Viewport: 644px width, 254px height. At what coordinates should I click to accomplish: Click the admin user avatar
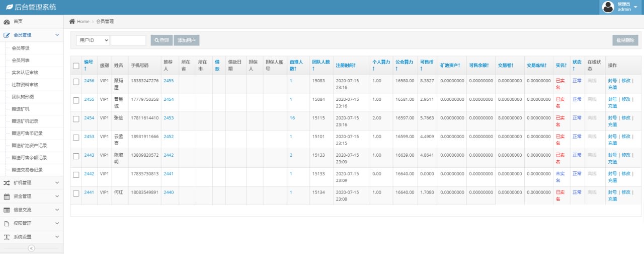608,7
